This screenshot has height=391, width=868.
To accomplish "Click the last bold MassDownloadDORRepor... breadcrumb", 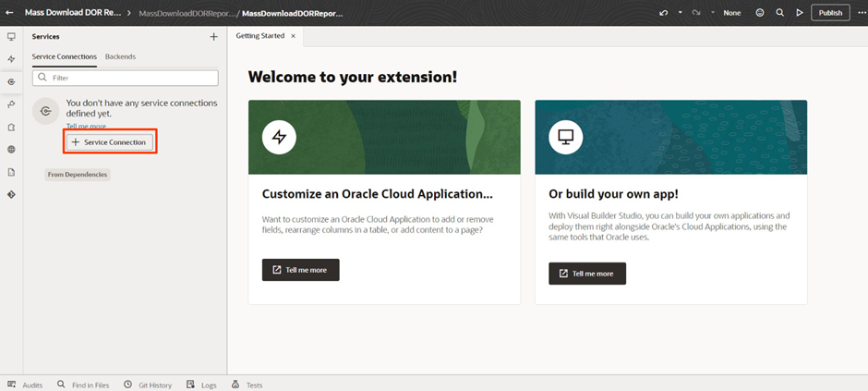I will pos(293,13).
